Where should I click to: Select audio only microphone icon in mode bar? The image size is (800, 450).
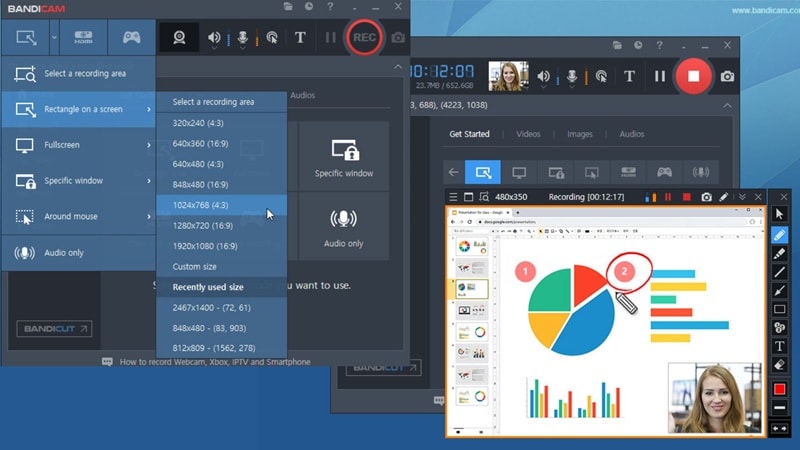[x=701, y=172]
